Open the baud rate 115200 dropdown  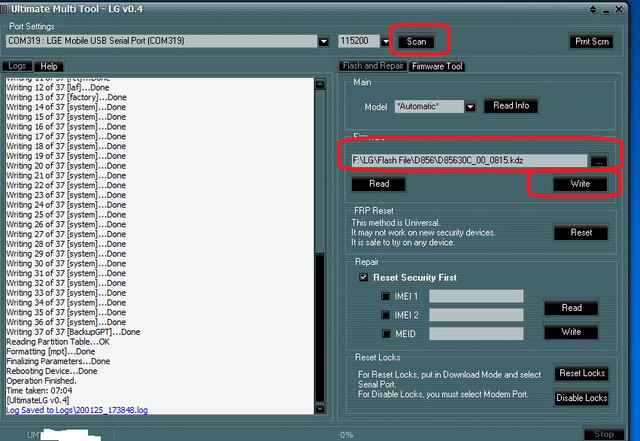click(386, 41)
